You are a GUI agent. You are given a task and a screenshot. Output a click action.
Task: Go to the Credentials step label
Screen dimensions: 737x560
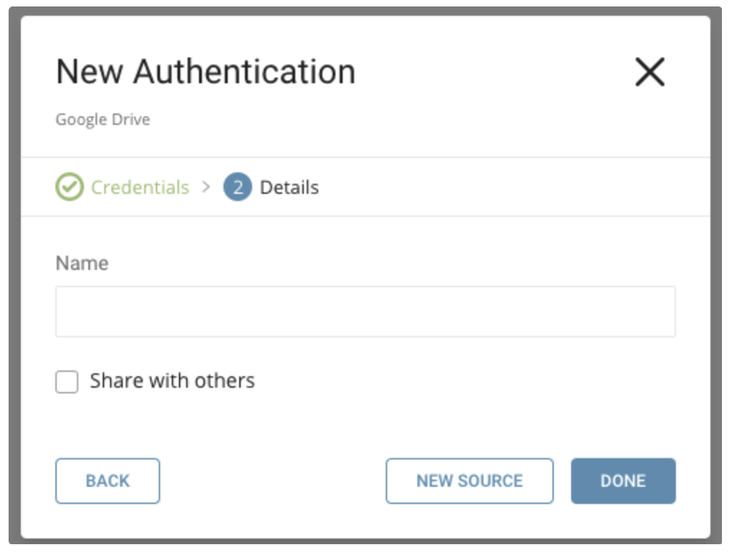(x=140, y=187)
